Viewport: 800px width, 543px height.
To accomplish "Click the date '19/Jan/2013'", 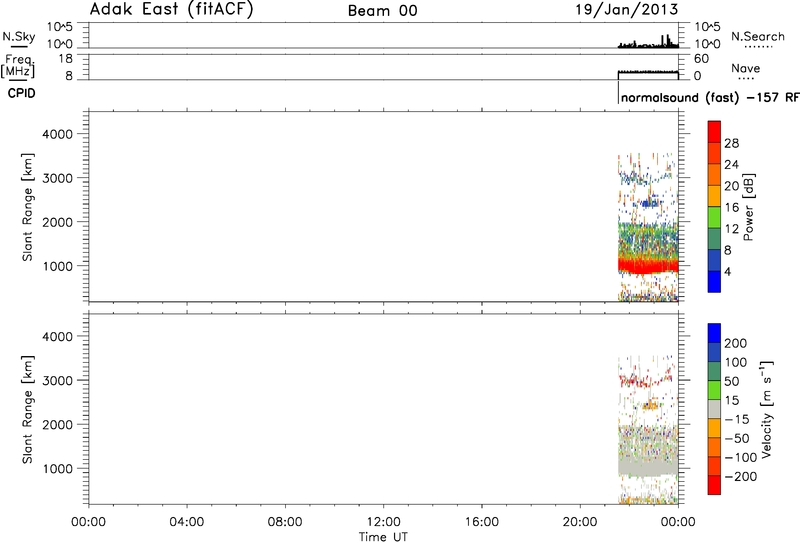I will pos(627,10).
